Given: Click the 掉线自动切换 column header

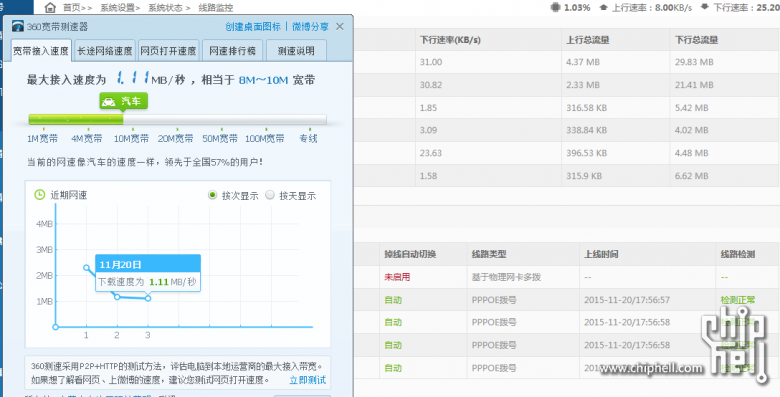Looking at the screenshot, I should tap(410, 254).
